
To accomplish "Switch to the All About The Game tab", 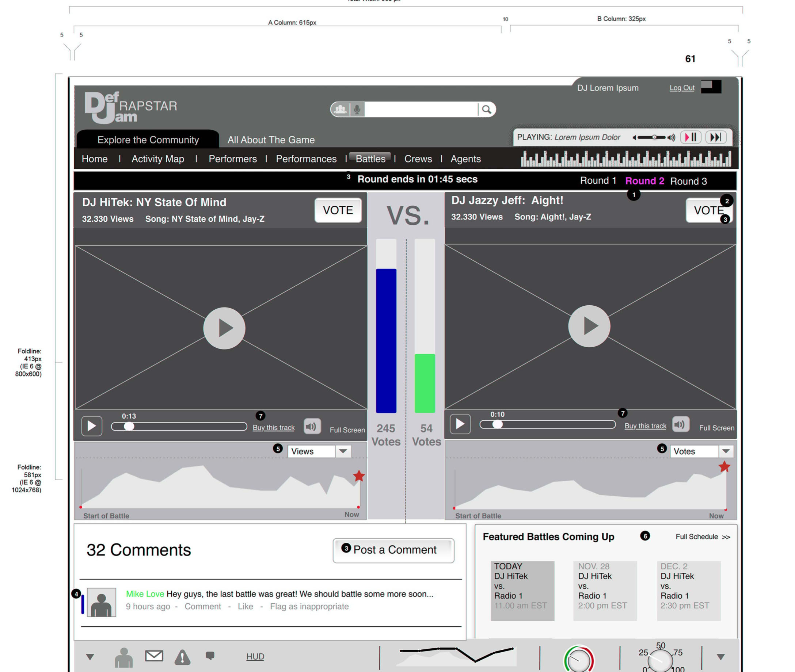I will tap(271, 140).
